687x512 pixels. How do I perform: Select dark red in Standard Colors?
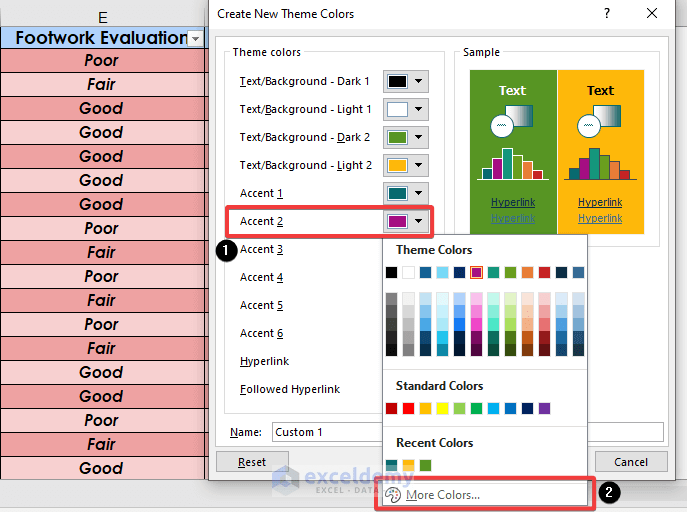point(391,409)
